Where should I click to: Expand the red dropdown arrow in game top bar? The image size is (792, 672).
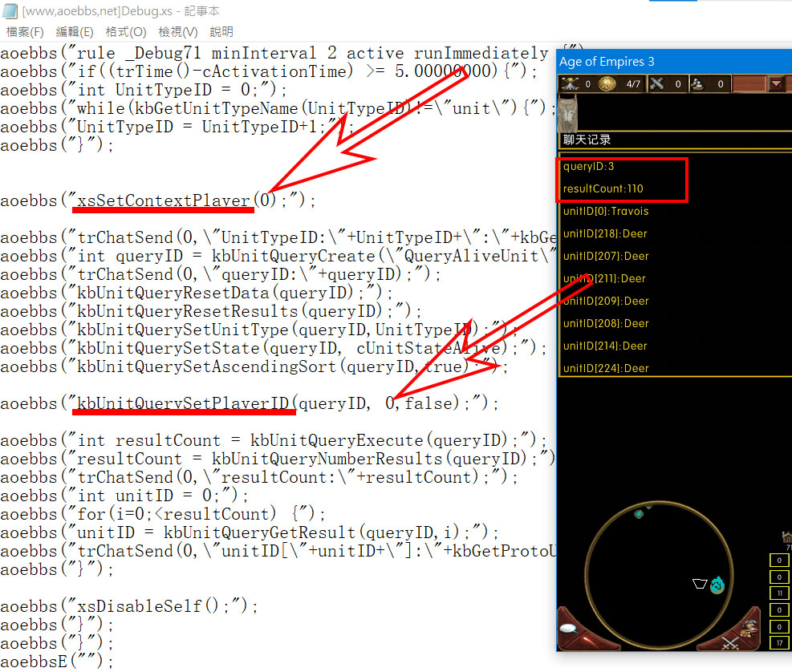776,84
